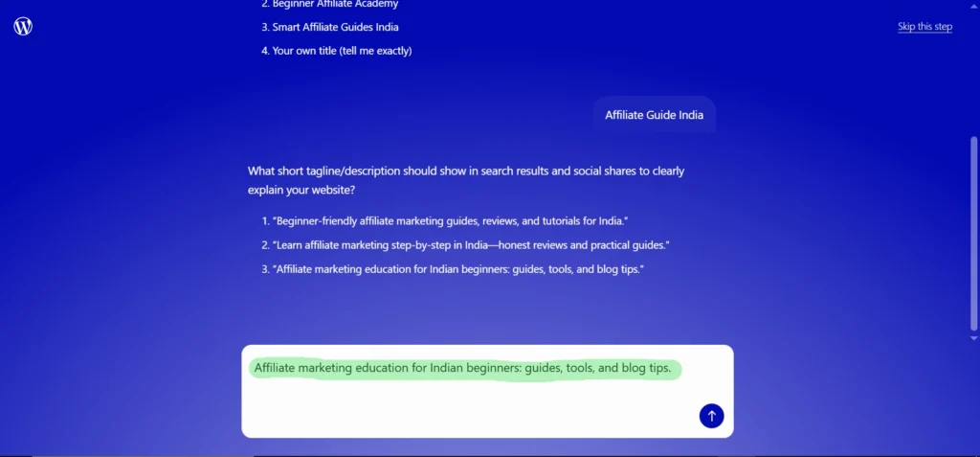Click the "Beginner-friendly affiliate marketing guides" tagline option

click(450, 221)
